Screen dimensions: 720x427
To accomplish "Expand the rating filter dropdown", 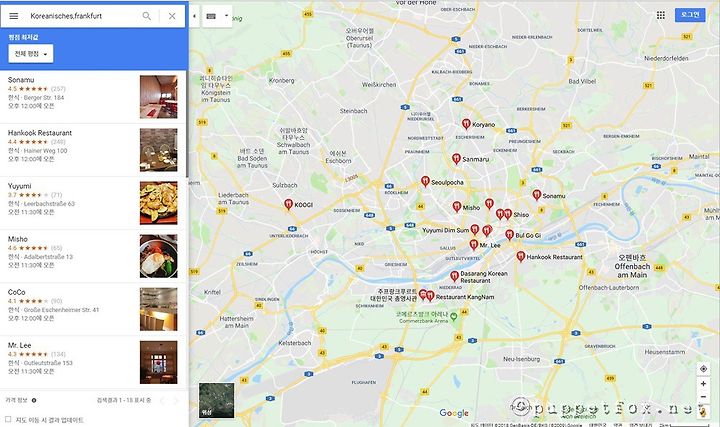I will 31,54.
